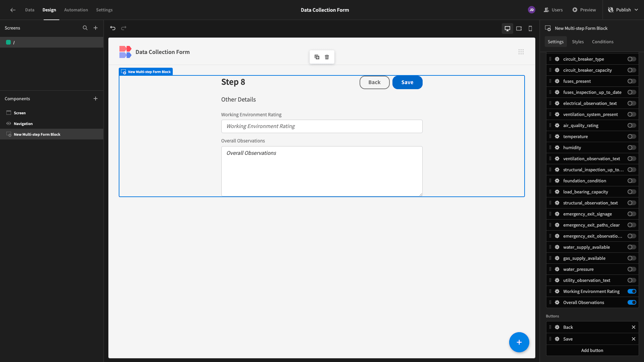This screenshot has width=644, height=362.
Task: Click the Preview button
Action: [x=584, y=10]
